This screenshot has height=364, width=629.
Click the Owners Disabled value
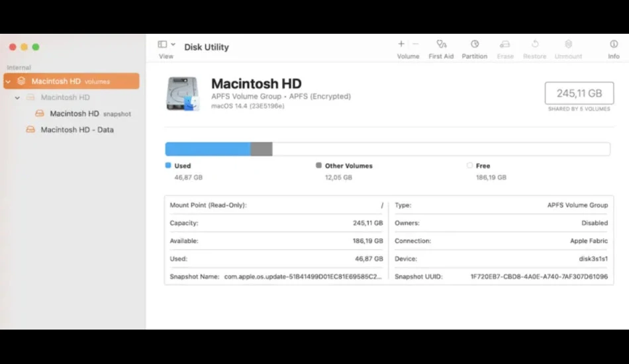(595, 223)
